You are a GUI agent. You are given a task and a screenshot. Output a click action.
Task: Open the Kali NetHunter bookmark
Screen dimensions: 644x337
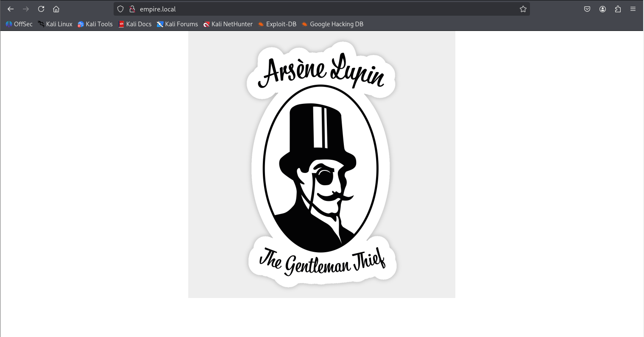(228, 24)
